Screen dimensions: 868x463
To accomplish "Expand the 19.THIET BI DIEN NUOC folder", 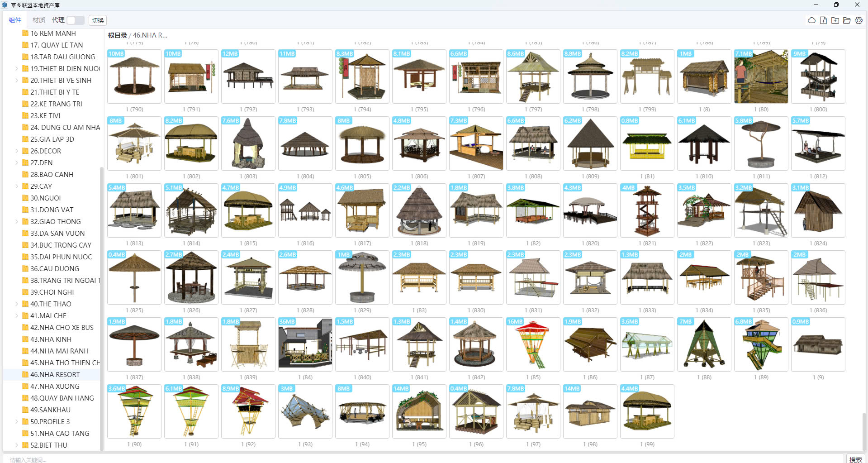I will [x=17, y=69].
